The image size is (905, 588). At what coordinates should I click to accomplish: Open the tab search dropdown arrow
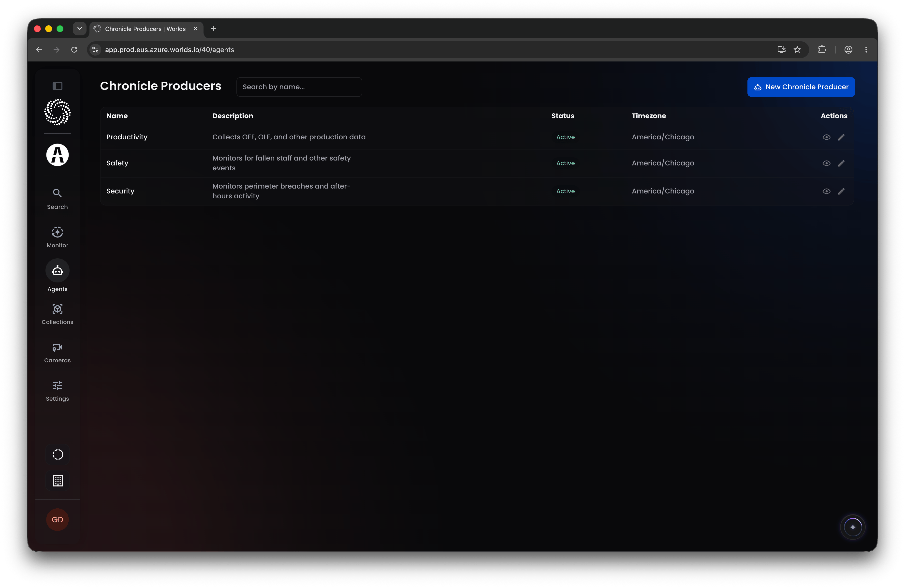(x=79, y=29)
